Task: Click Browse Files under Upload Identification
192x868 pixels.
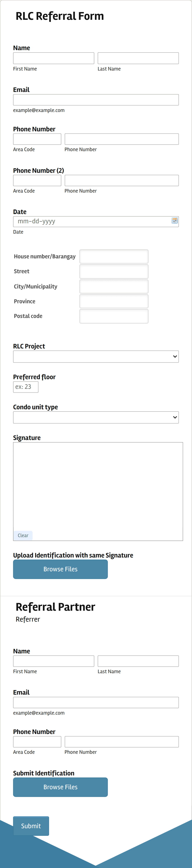Action: 60,569
